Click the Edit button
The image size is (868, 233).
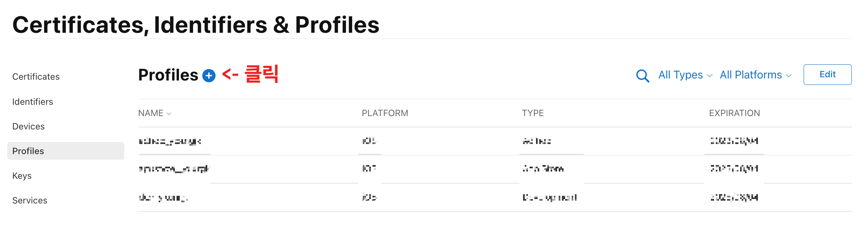pos(828,74)
